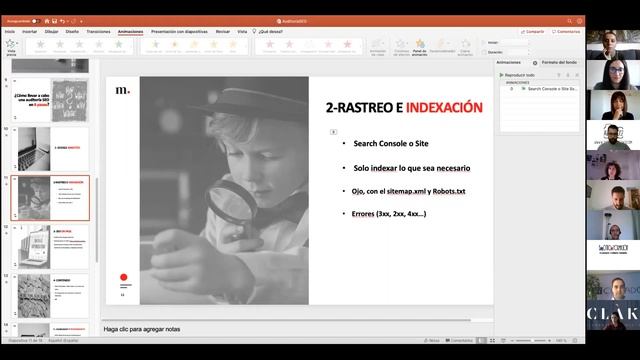Open the Diseño ribbon tab
This screenshot has width=640, height=360.
tap(72, 31)
